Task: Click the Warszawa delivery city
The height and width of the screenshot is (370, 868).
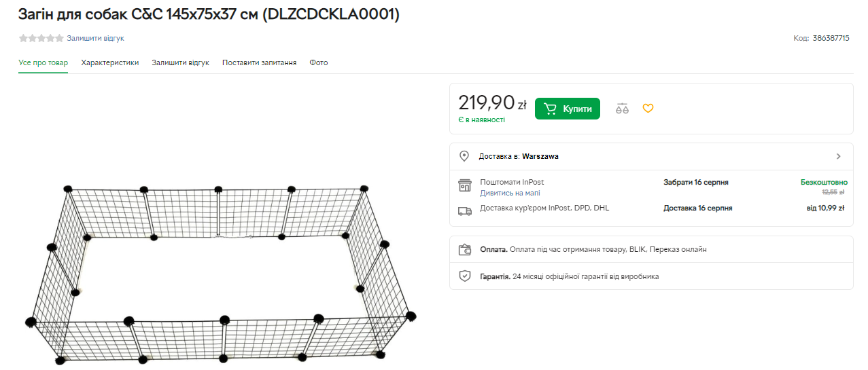Action: coord(540,156)
